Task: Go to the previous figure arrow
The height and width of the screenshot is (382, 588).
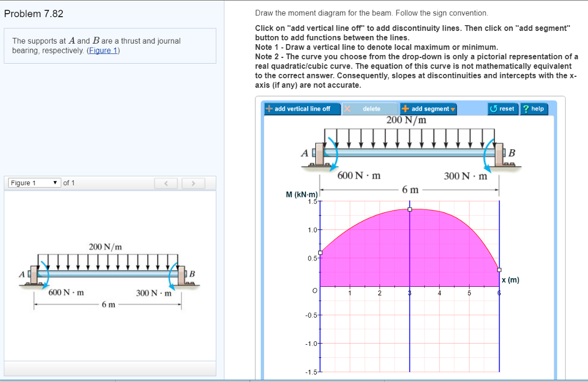Action: [166, 184]
